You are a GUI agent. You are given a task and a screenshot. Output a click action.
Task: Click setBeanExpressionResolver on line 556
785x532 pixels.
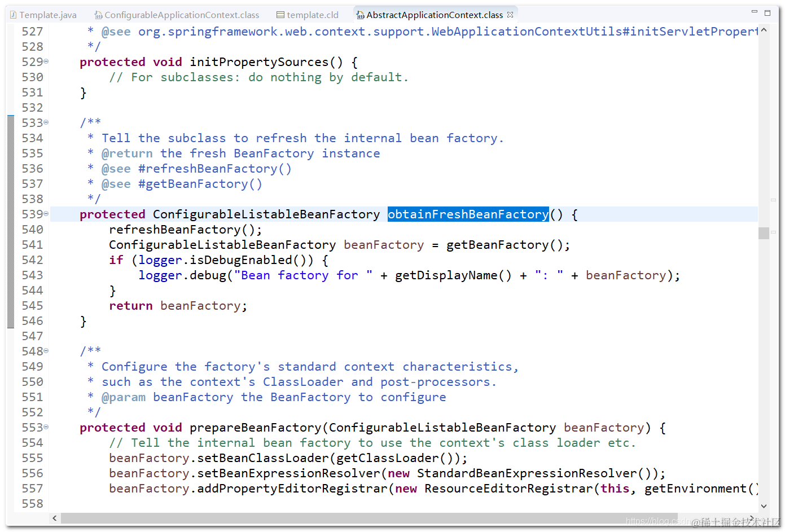pyautogui.click(x=288, y=473)
